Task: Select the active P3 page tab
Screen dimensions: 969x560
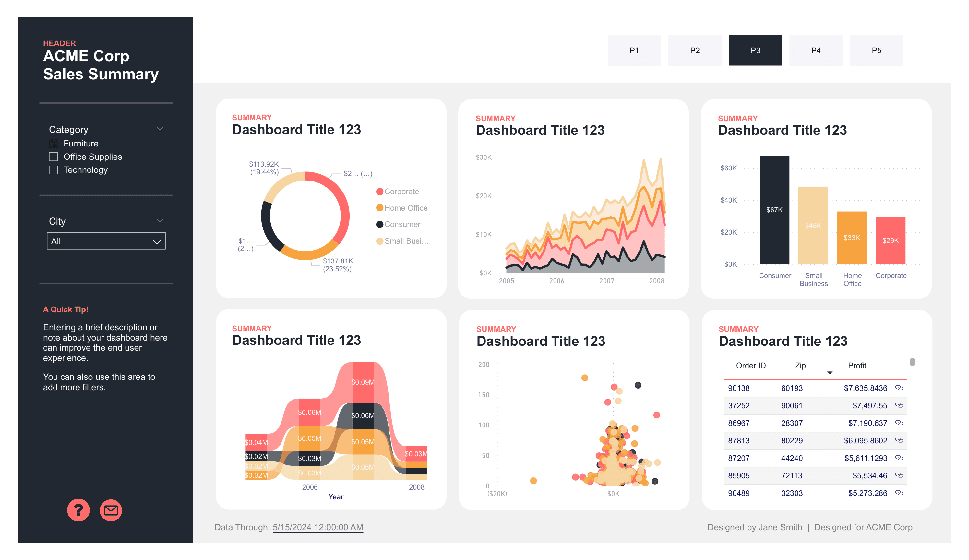Action: pyautogui.click(x=755, y=50)
